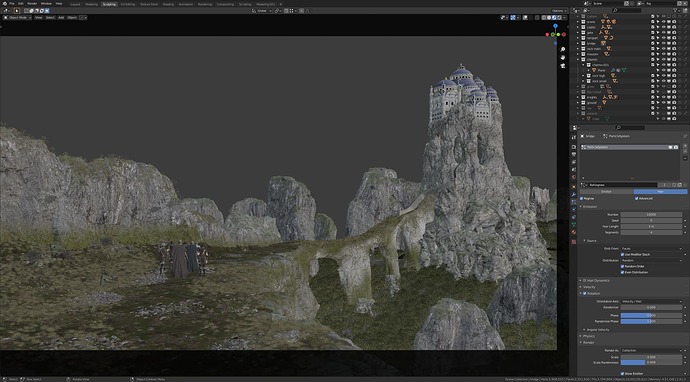The height and width of the screenshot is (382, 690).
Task: Open the File menu
Action: pos(11,4)
